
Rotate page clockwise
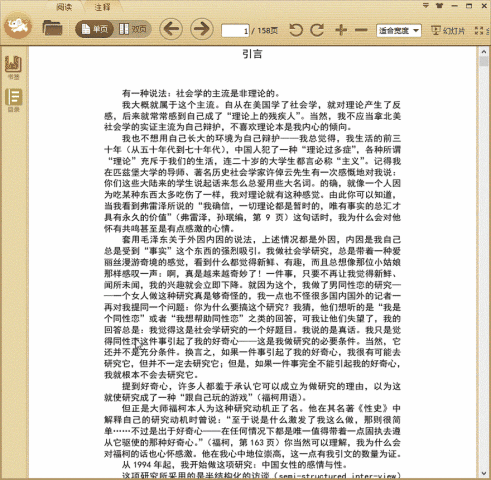pyautogui.click(x=317, y=30)
